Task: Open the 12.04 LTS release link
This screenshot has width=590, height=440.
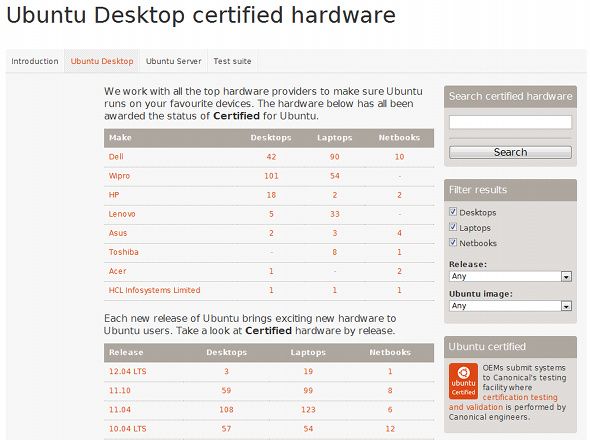Action: [x=128, y=371]
